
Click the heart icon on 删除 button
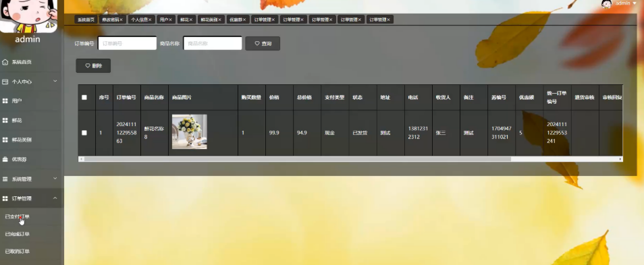(x=88, y=65)
